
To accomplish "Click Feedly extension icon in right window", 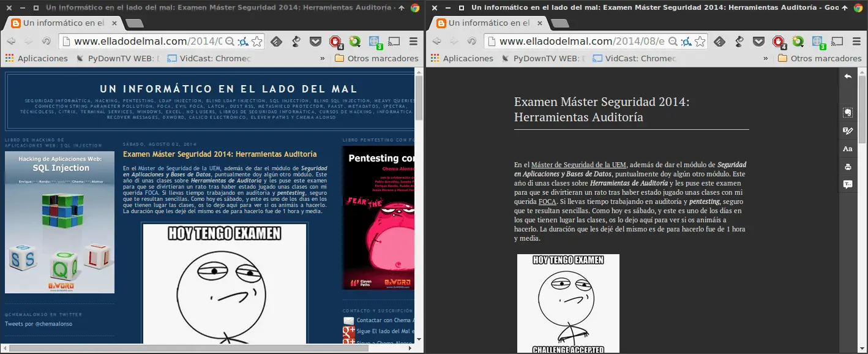I will point(720,42).
